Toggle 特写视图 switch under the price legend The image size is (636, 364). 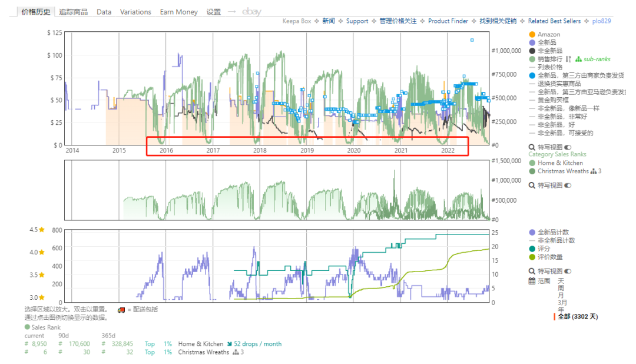tap(568, 147)
